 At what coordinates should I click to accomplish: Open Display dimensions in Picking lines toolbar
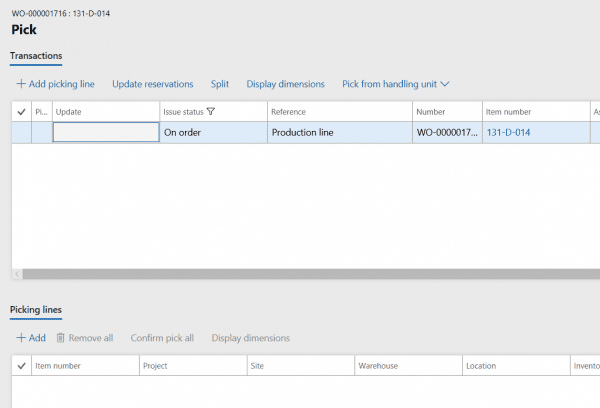(250, 338)
